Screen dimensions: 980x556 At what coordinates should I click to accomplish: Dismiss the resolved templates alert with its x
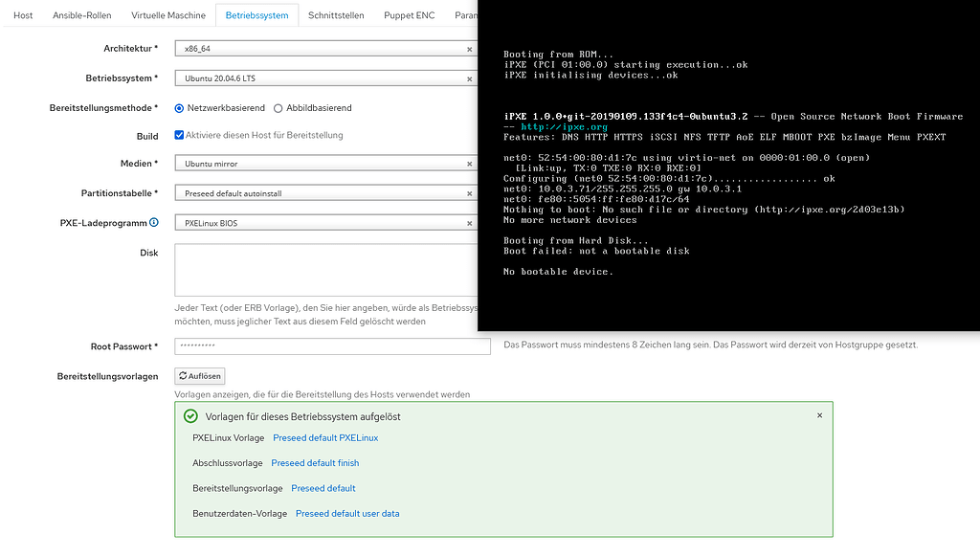[x=819, y=415]
